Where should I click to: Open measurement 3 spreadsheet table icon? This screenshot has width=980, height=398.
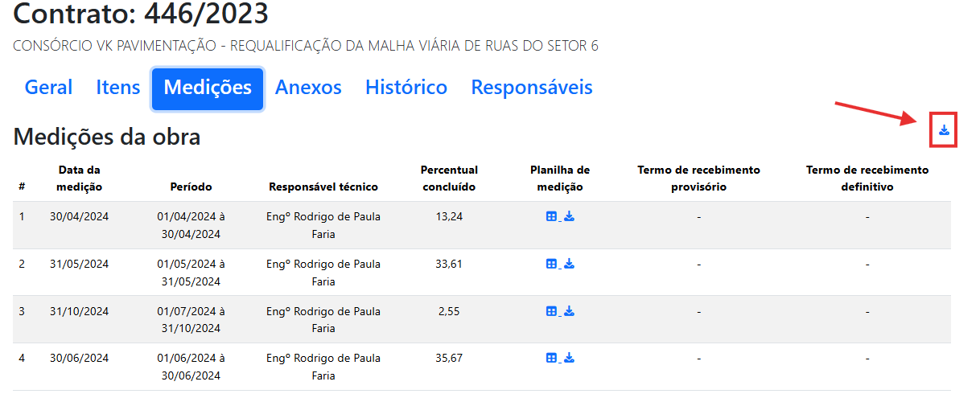click(x=551, y=311)
